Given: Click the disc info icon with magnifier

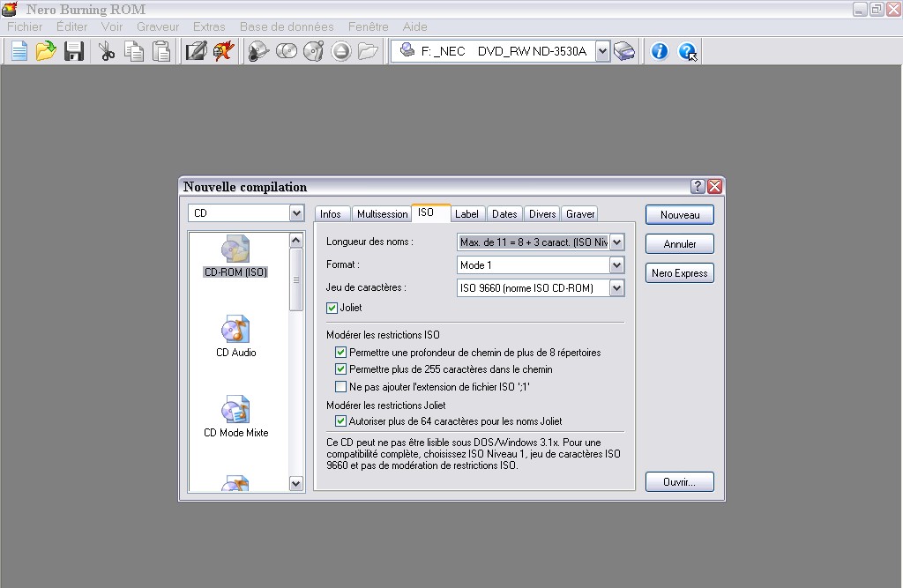Looking at the screenshot, I should [x=258, y=51].
